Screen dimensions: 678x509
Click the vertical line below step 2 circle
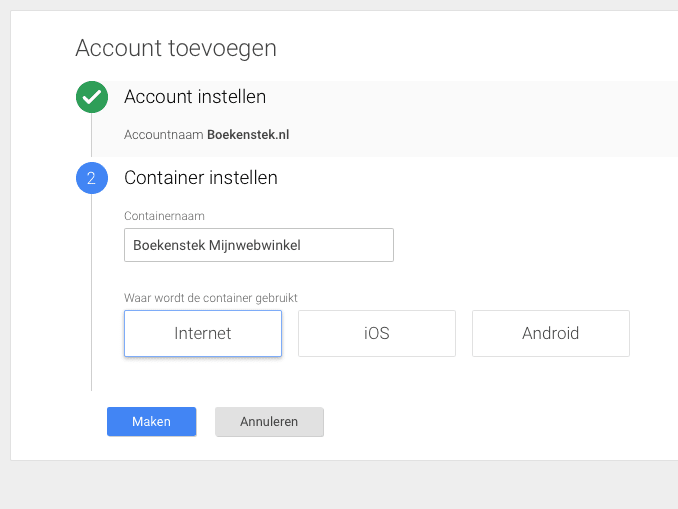pyautogui.click(x=92, y=290)
